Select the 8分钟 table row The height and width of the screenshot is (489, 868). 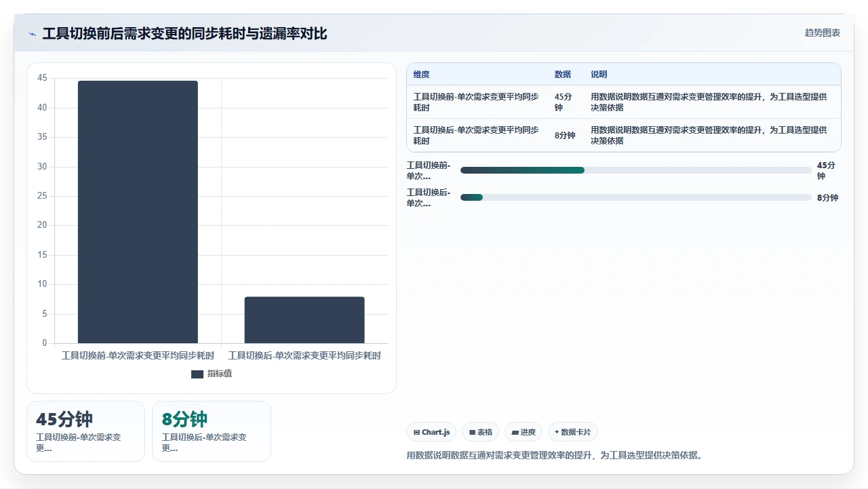(624, 136)
